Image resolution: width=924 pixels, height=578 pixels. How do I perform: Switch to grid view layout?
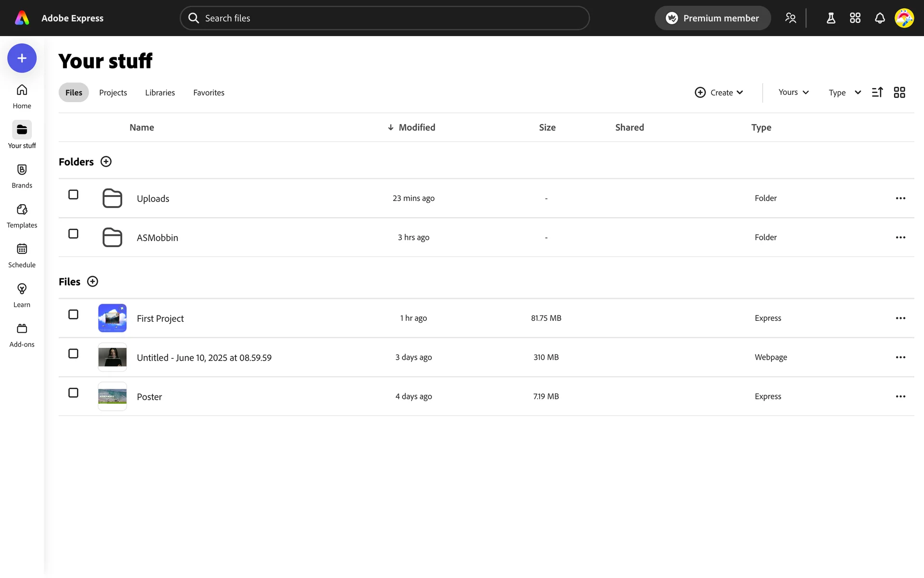click(x=899, y=92)
